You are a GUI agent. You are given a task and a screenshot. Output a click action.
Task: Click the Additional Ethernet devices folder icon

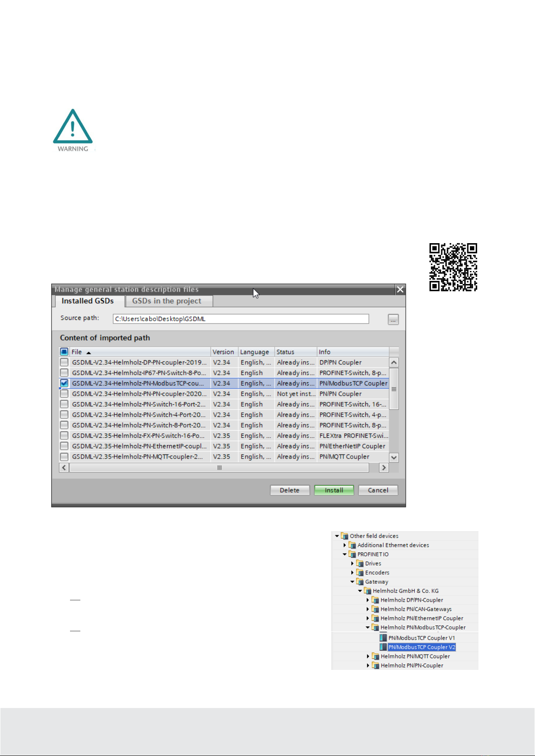pos(352,545)
